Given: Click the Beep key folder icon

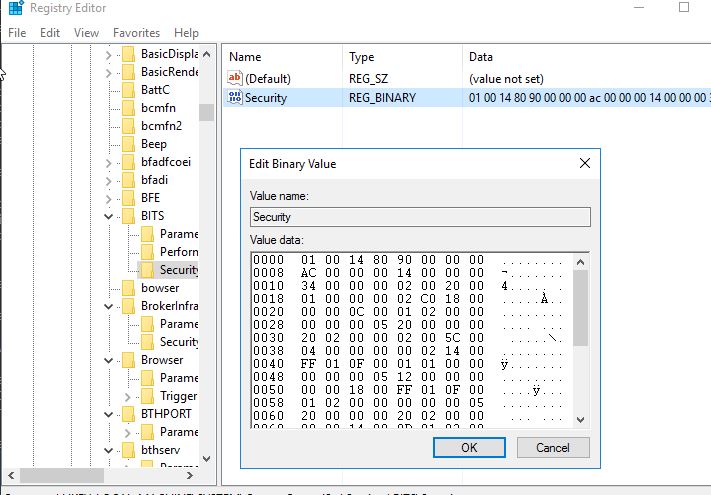Looking at the screenshot, I should tap(128, 144).
